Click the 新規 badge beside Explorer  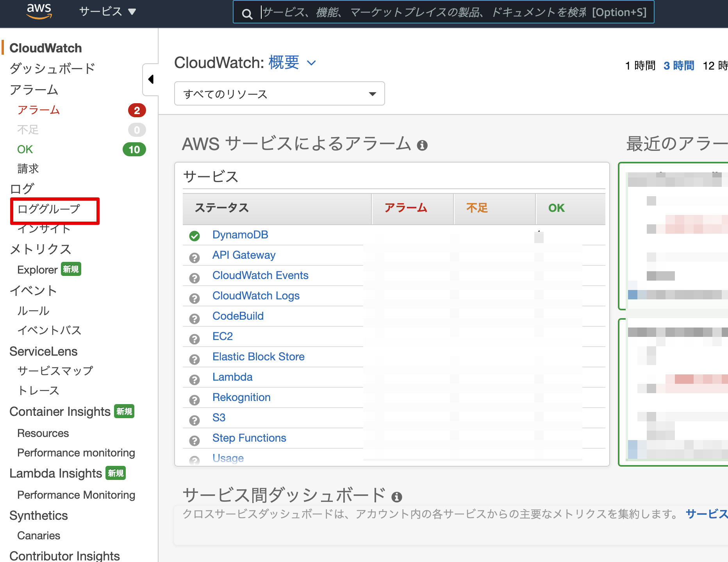pyautogui.click(x=71, y=269)
